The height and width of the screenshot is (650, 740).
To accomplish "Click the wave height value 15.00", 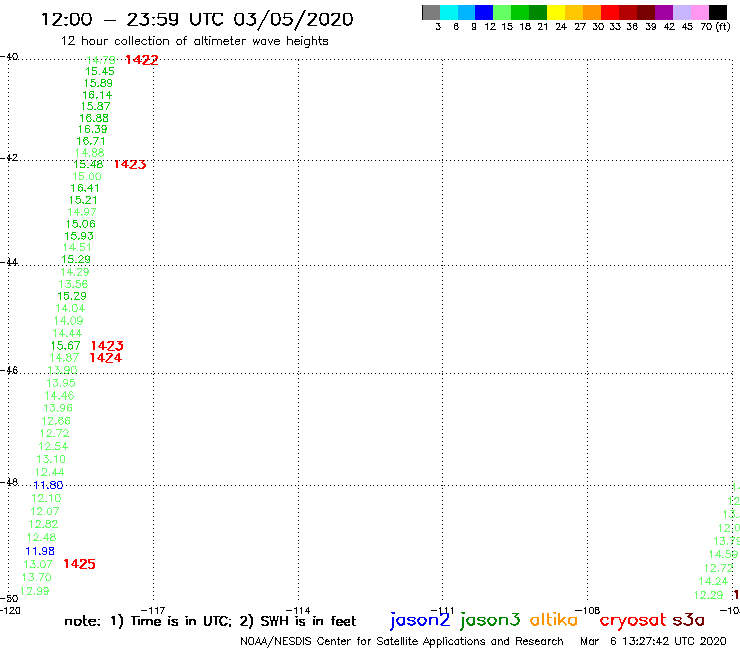I will (87, 177).
